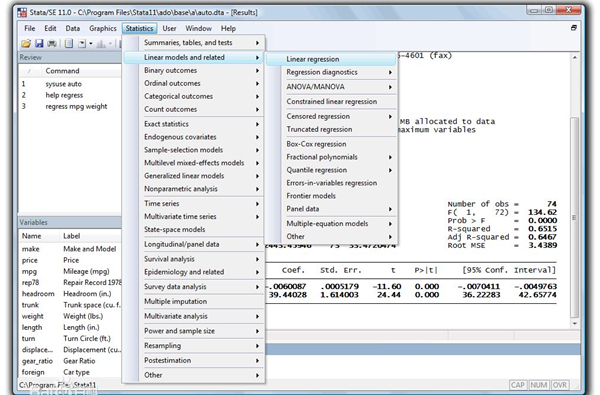
Task: Open Survival analysis submenu
Action: click(x=193, y=259)
